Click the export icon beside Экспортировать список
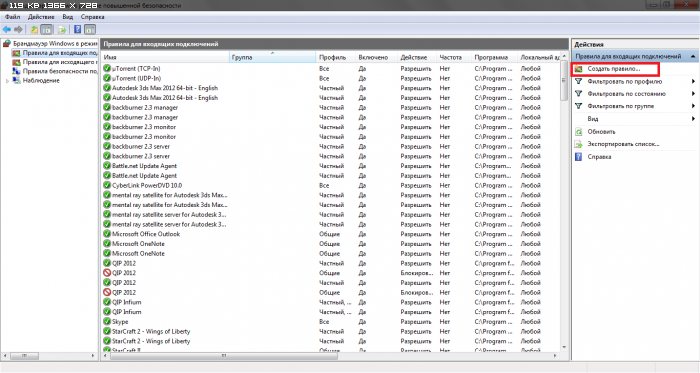Screen dimensions: 700x373 [x=579, y=144]
